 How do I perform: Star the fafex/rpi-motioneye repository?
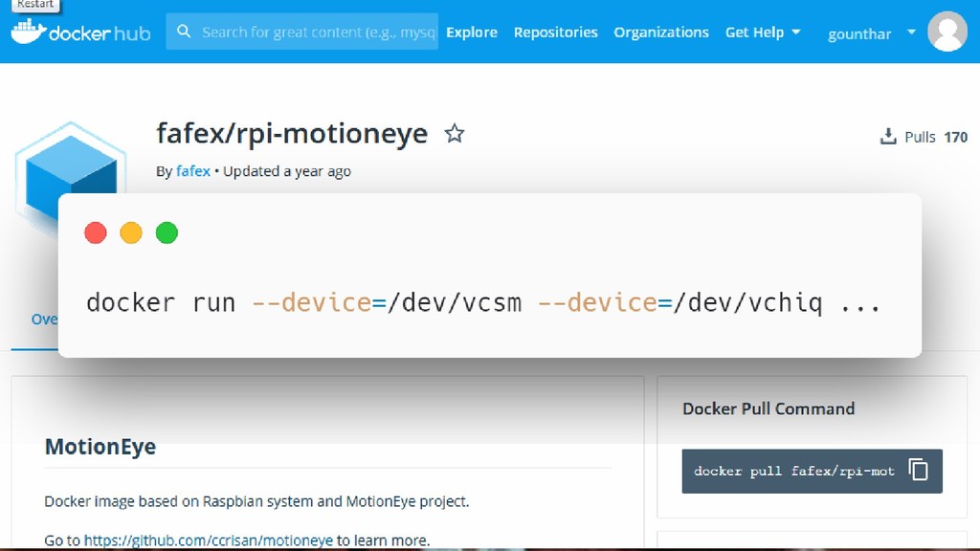coord(455,134)
